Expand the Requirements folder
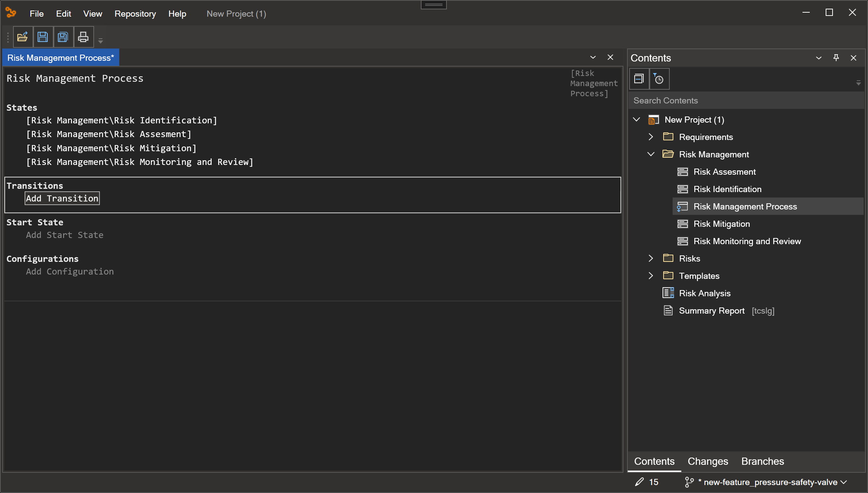Viewport: 868px width, 493px height. tap(651, 136)
